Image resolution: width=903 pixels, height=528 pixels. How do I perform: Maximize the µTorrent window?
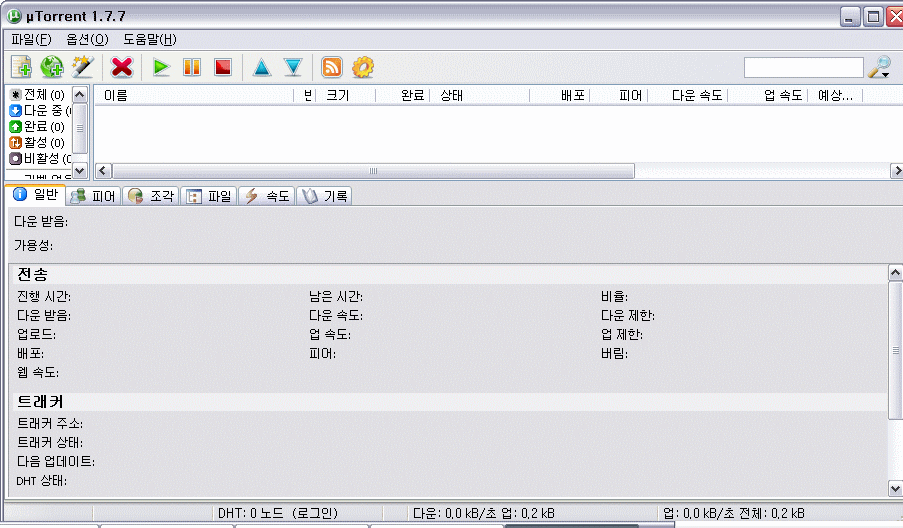(x=873, y=17)
